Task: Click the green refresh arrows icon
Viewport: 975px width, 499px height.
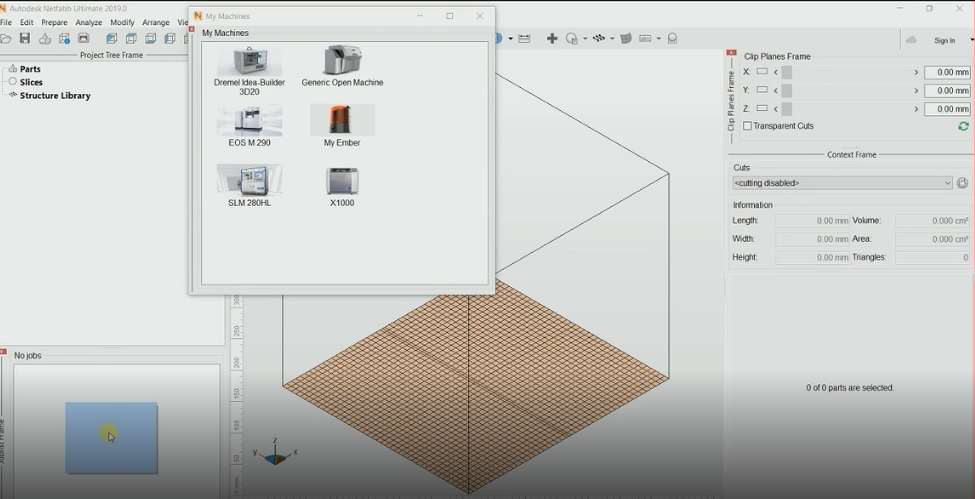Action: (x=963, y=126)
